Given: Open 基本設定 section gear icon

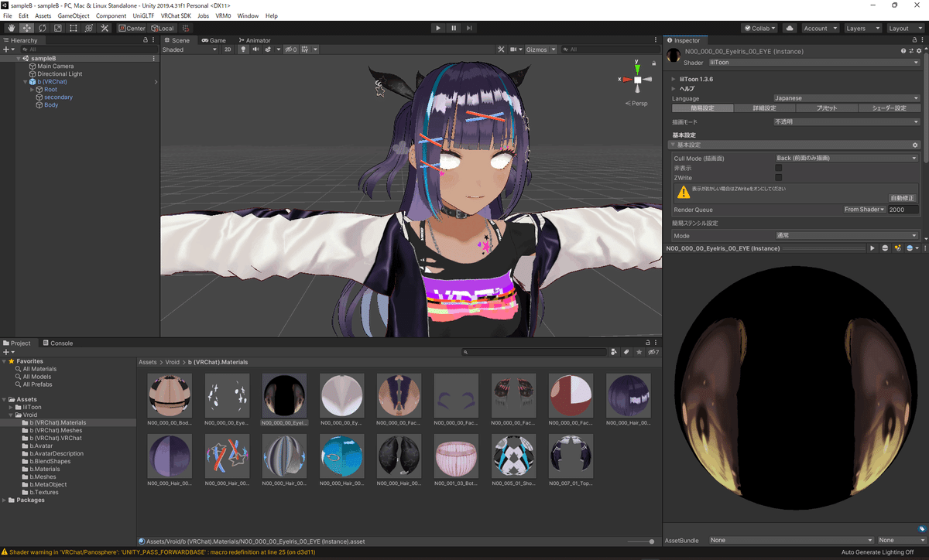Looking at the screenshot, I should pos(915,145).
